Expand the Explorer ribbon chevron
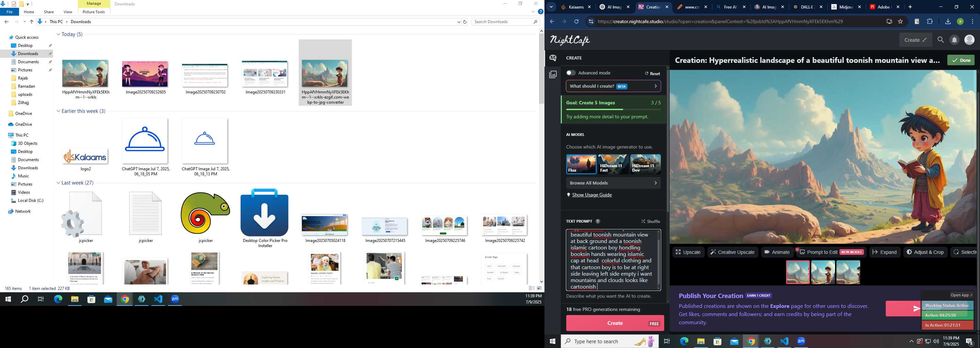 (x=533, y=12)
